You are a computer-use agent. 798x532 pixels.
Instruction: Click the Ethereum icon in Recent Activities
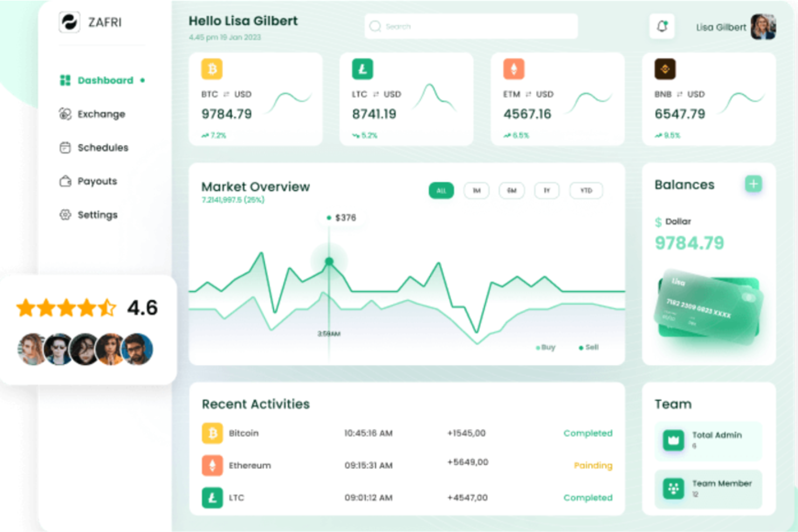point(212,465)
